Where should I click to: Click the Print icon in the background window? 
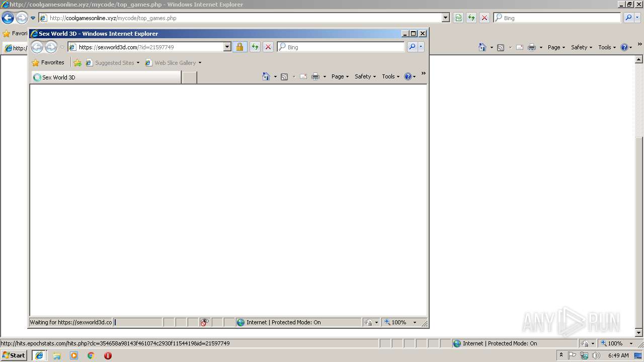coord(532,47)
